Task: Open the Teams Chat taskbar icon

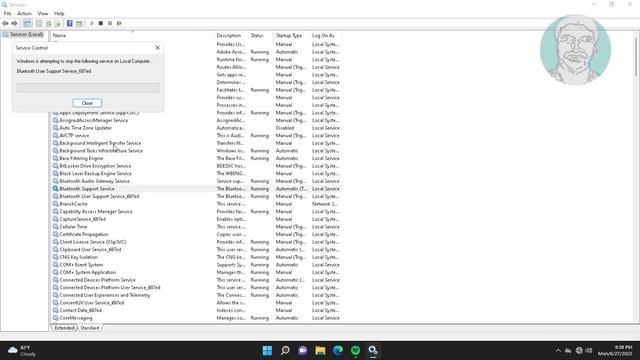Action: [303, 351]
